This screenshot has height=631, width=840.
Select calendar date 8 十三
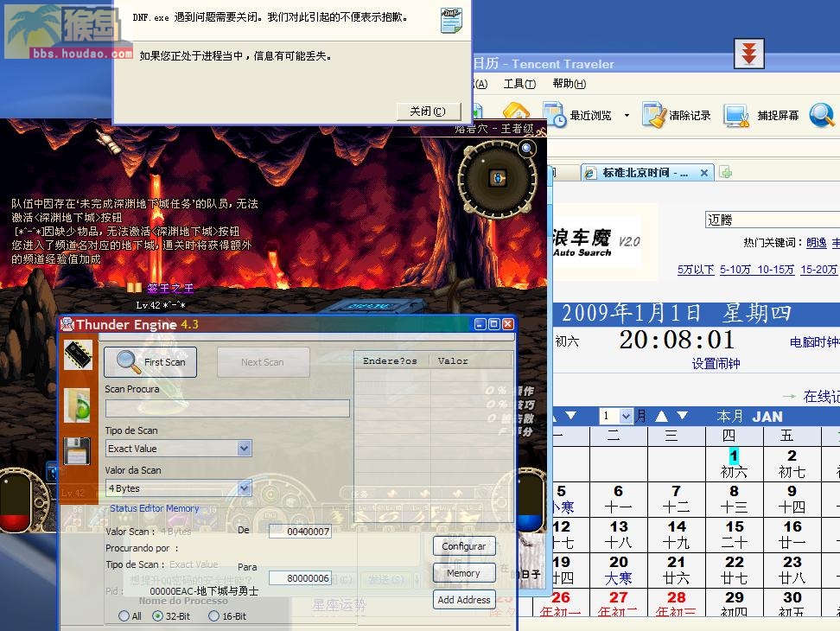pos(734,499)
